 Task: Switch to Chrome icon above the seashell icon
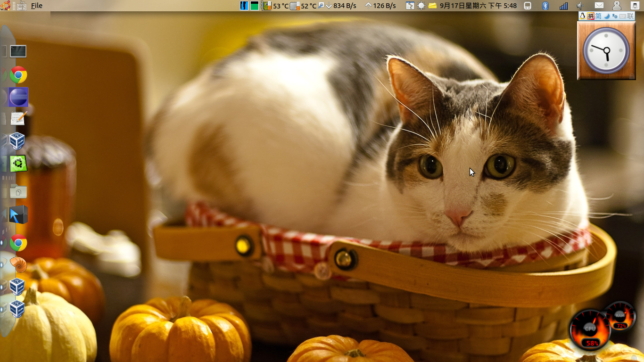tap(18, 243)
